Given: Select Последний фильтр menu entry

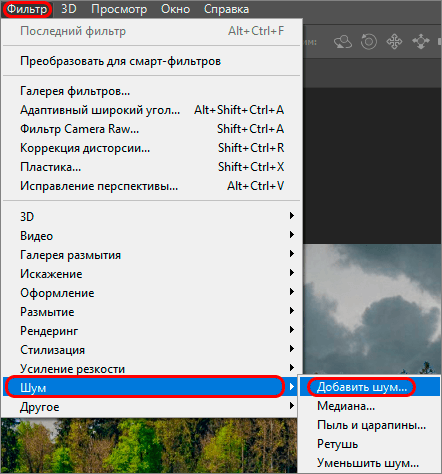Looking at the screenshot, I should pyautogui.click(x=152, y=31).
